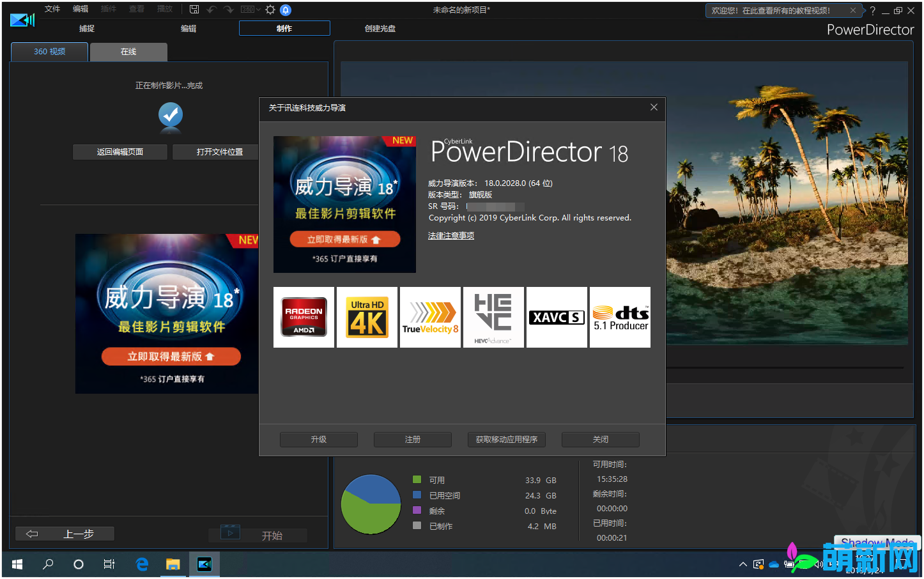Screen dimensions: 924x579
Task: Switch to the 编辑 module tab
Action: [189, 28]
